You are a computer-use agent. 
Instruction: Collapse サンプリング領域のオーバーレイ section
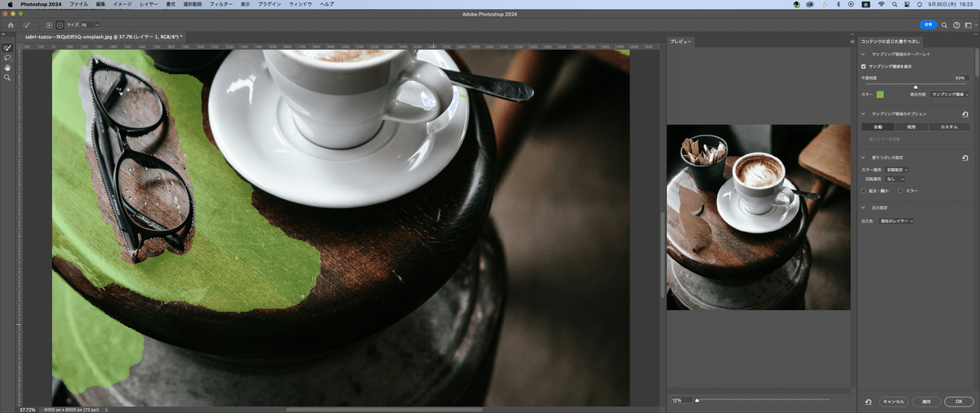click(x=863, y=54)
